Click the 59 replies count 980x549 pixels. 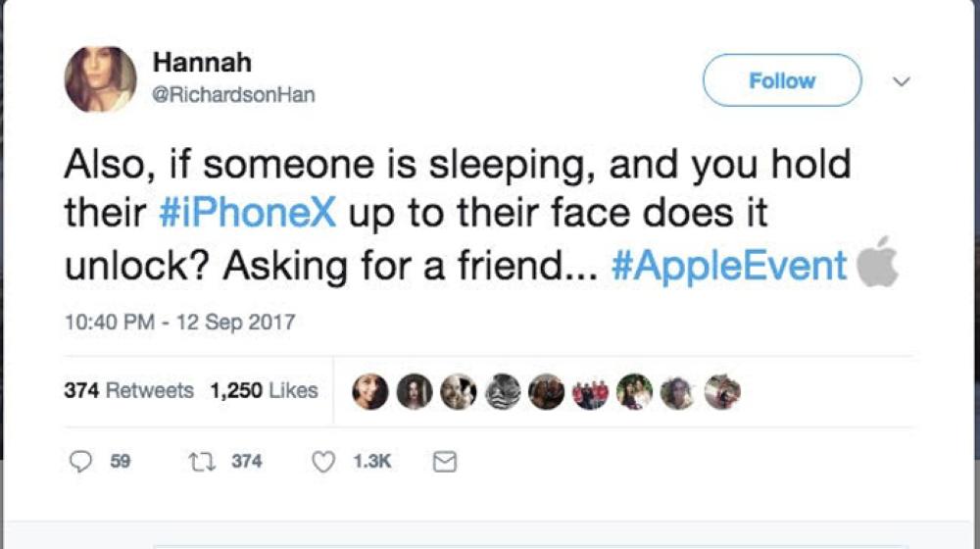tap(120, 461)
